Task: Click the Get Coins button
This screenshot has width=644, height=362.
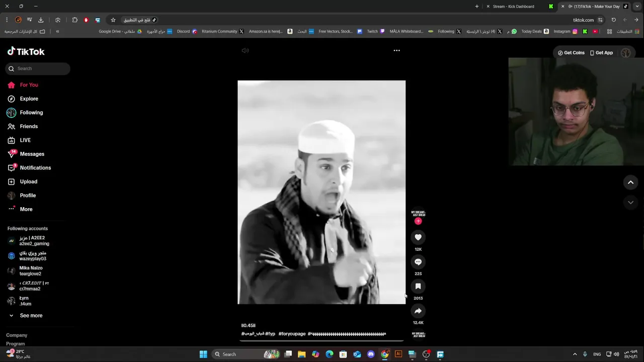Action: (571, 53)
